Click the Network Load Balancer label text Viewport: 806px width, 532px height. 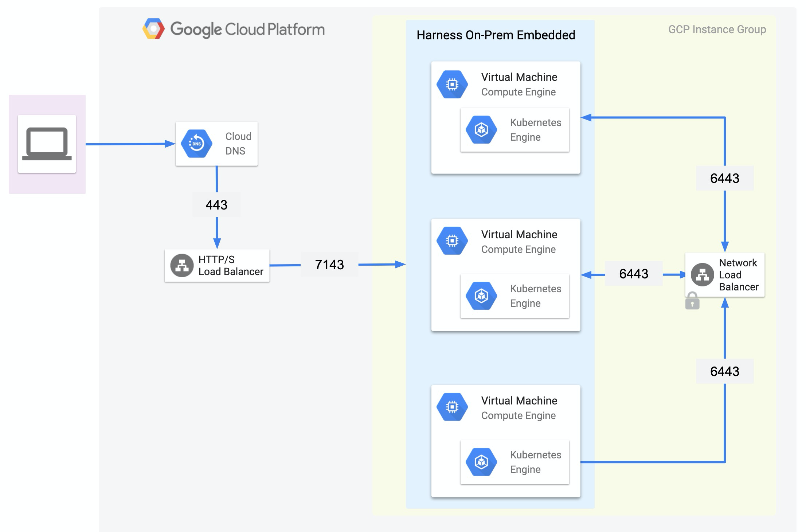click(739, 275)
